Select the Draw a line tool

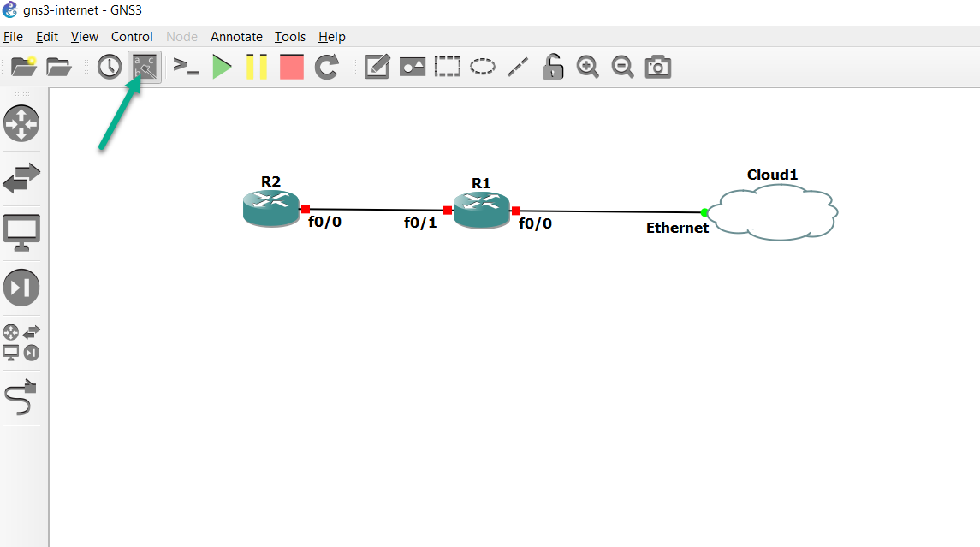[518, 66]
